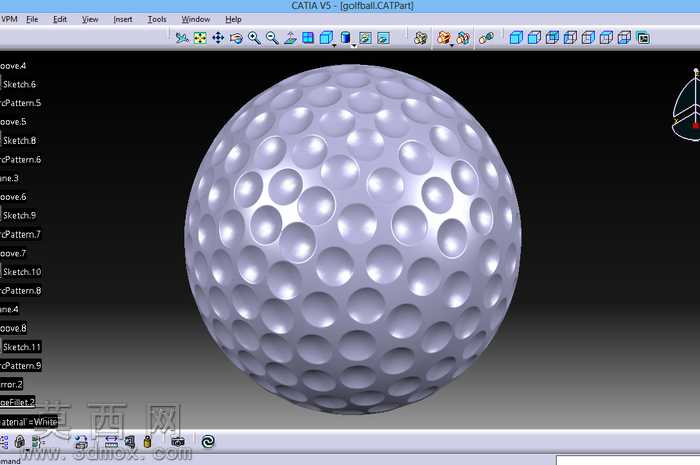Click the green tree icon in bottom toolbar

point(38,442)
